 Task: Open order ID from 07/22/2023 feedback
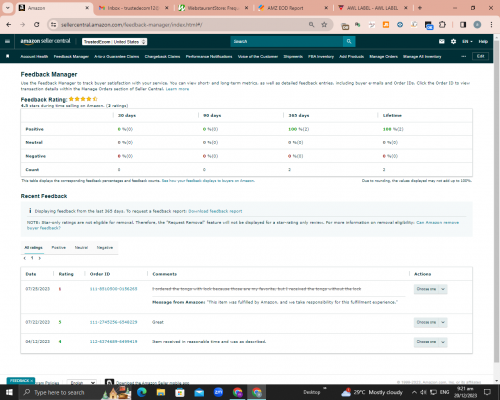(113, 322)
